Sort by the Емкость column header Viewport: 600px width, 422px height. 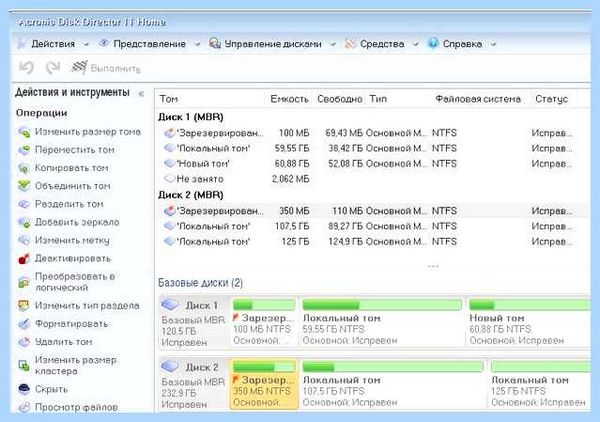(x=289, y=99)
